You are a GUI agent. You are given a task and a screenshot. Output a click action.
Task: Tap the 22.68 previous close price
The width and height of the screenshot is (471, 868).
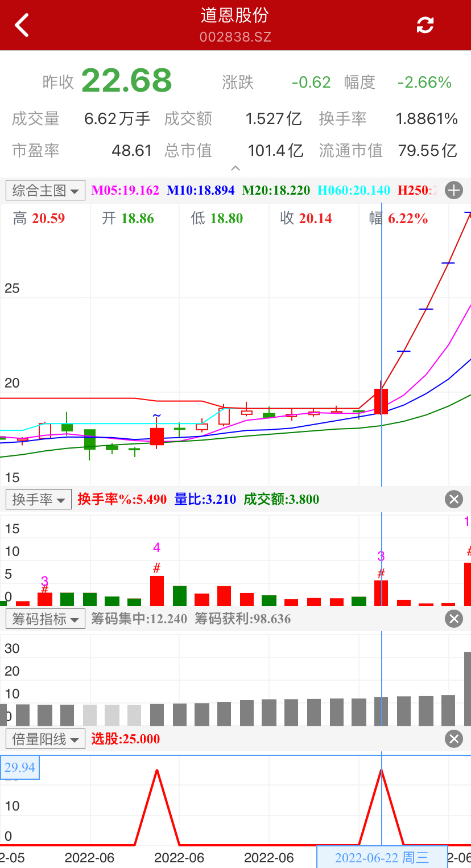tap(126, 81)
